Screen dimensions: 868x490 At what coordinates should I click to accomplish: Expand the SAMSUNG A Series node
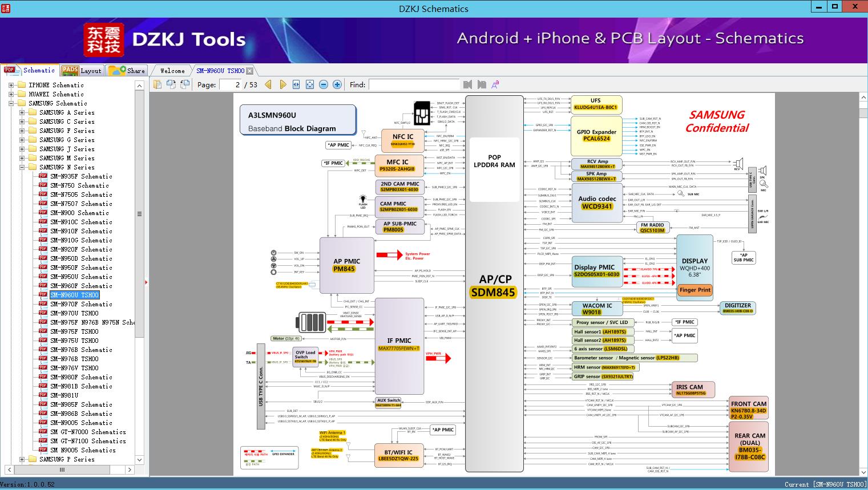point(22,112)
